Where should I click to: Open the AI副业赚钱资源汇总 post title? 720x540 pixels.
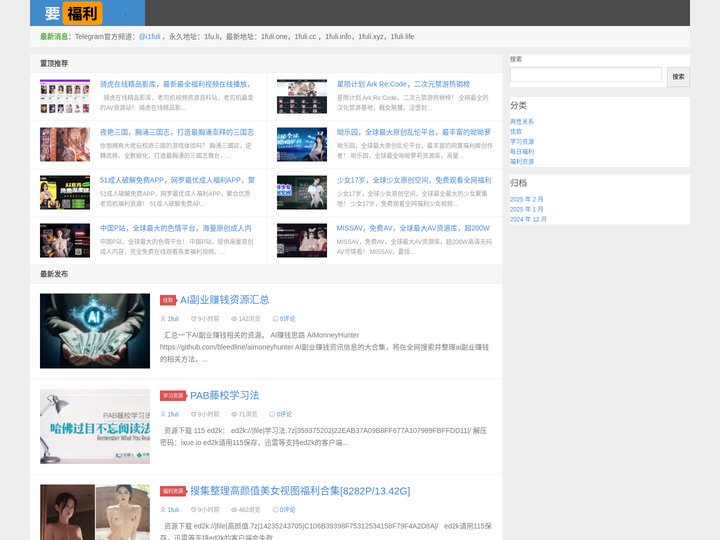[225, 300]
